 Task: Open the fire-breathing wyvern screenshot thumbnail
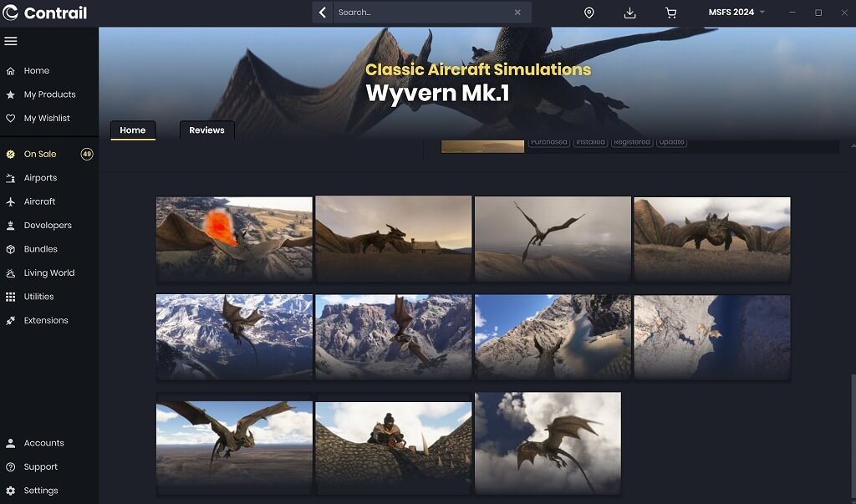tap(234, 238)
